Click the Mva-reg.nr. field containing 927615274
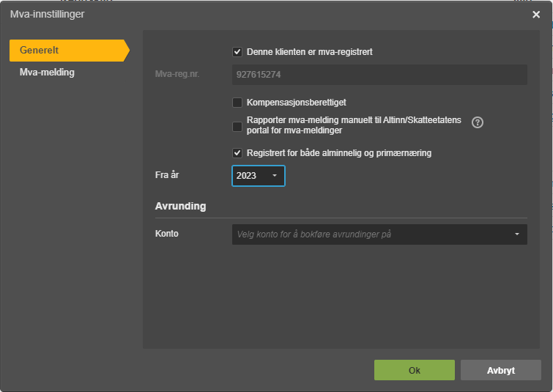Image resolution: width=553 pixels, height=392 pixels. click(379, 75)
